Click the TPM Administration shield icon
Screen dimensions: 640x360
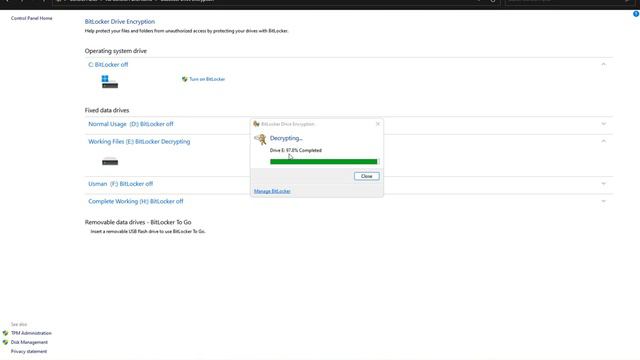click(x=5, y=333)
